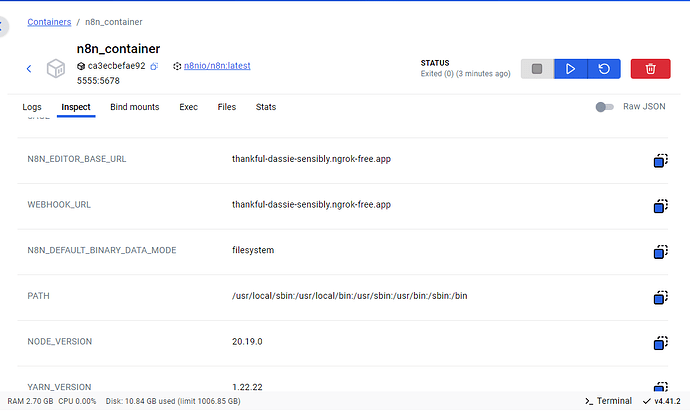Select the WEBHOOK_URL ngrok-free.app value

click(x=311, y=205)
